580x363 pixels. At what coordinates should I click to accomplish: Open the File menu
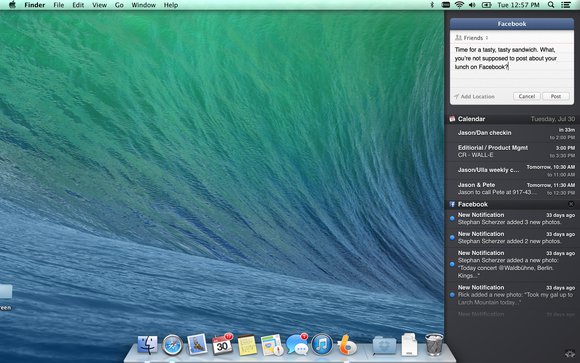click(58, 5)
